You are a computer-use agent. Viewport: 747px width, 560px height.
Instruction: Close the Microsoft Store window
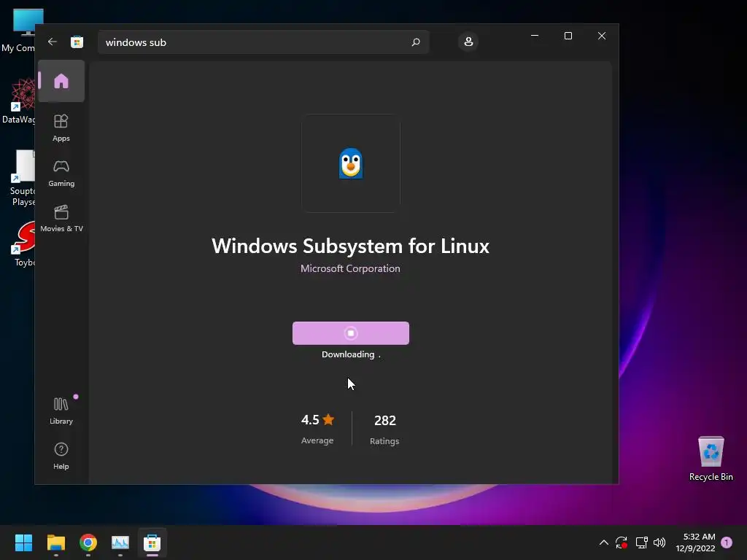point(602,36)
